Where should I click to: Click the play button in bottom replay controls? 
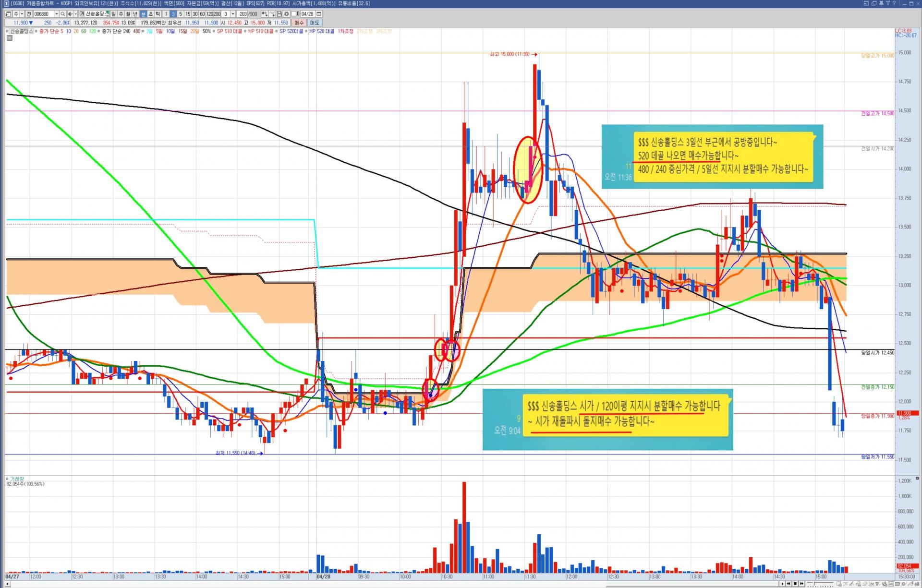783,584
